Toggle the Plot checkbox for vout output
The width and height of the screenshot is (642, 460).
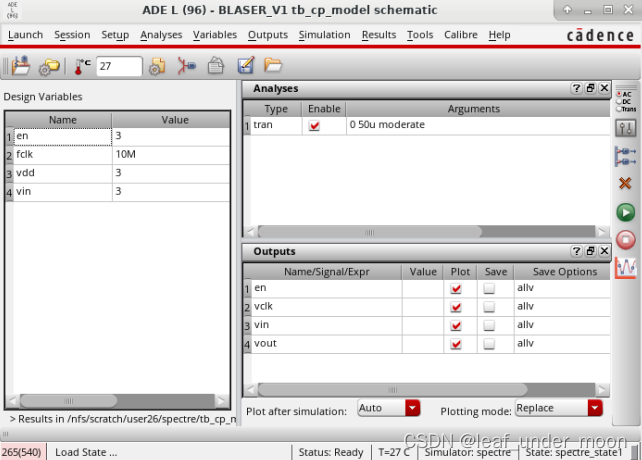pos(456,344)
